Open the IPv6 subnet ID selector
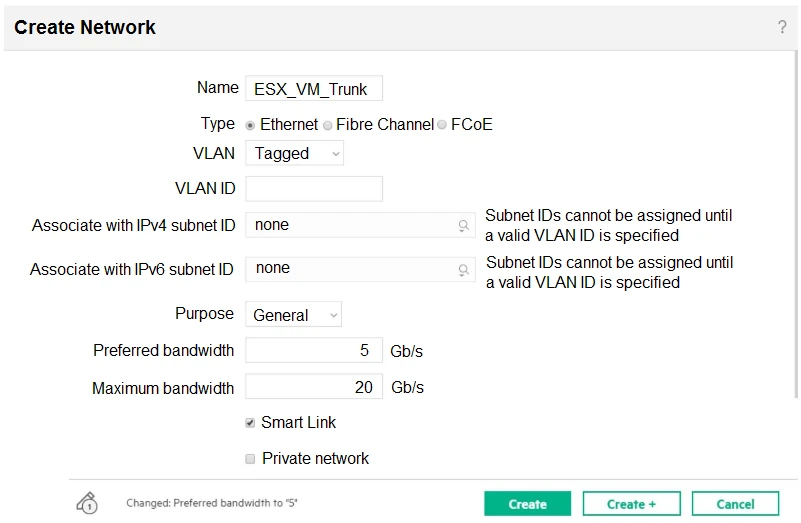Screen dimensions: 801x523 coord(350,269)
